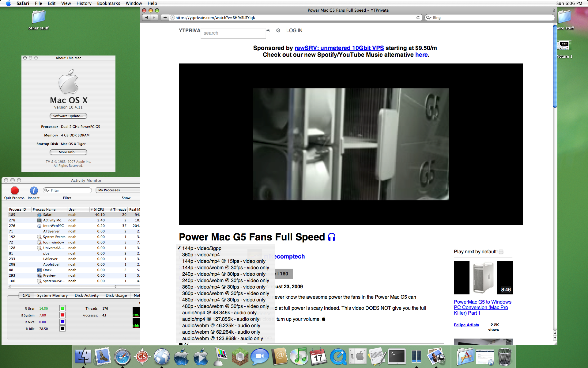Select 360p - video/mp4 quality option

201,255
